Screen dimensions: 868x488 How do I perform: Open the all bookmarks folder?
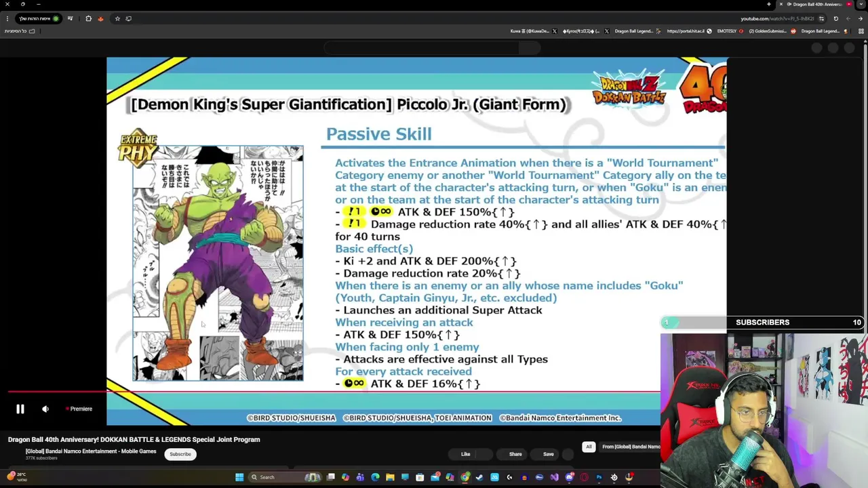pyautogui.click(x=20, y=31)
